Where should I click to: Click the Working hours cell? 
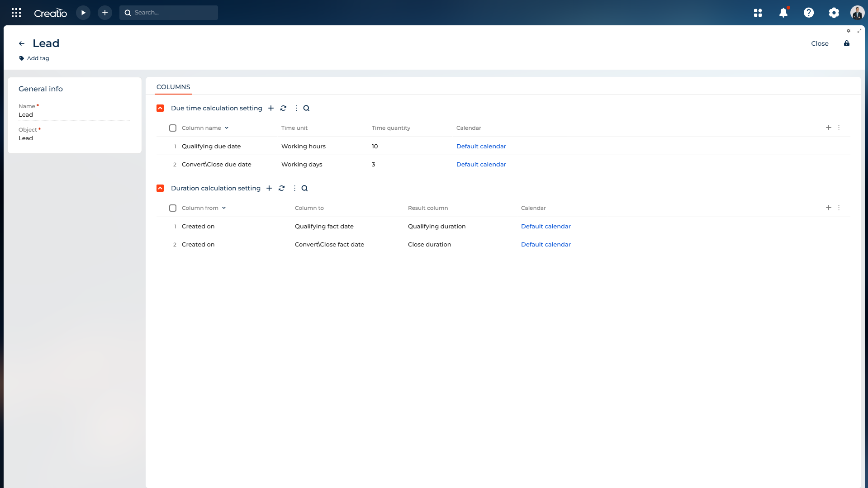[x=304, y=146]
